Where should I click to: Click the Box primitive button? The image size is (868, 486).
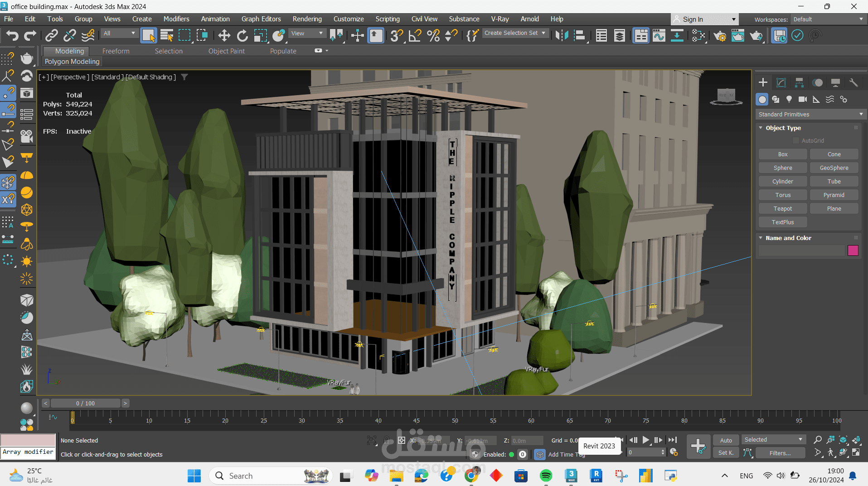pos(783,154)
